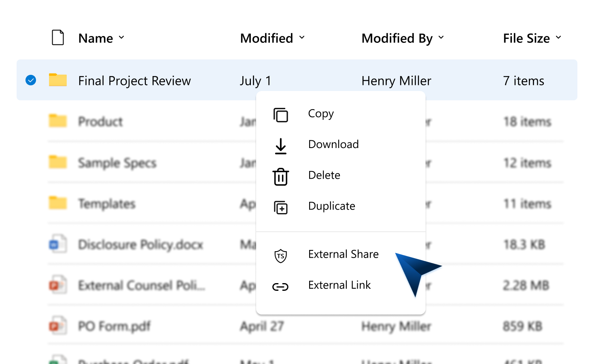Screen dimensions: 594x364
Task: Open the Disclosure Policy.docx file
Action: 140,245
